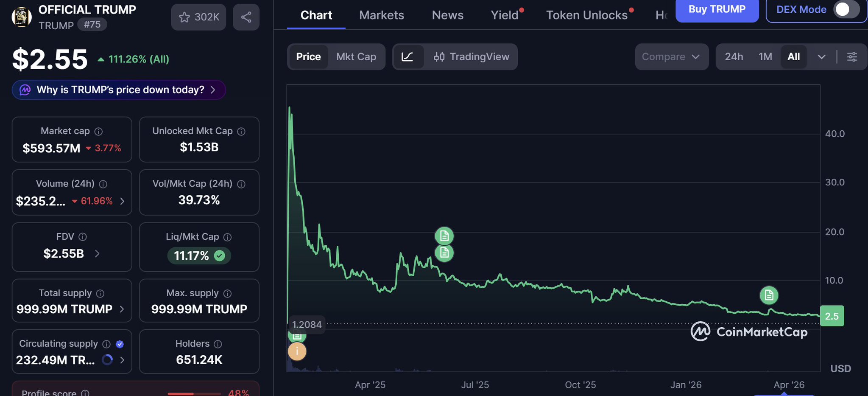This screenshot has height=396, width=868.
Task: Open chart settings sliders icon
Action: [852, 56]
